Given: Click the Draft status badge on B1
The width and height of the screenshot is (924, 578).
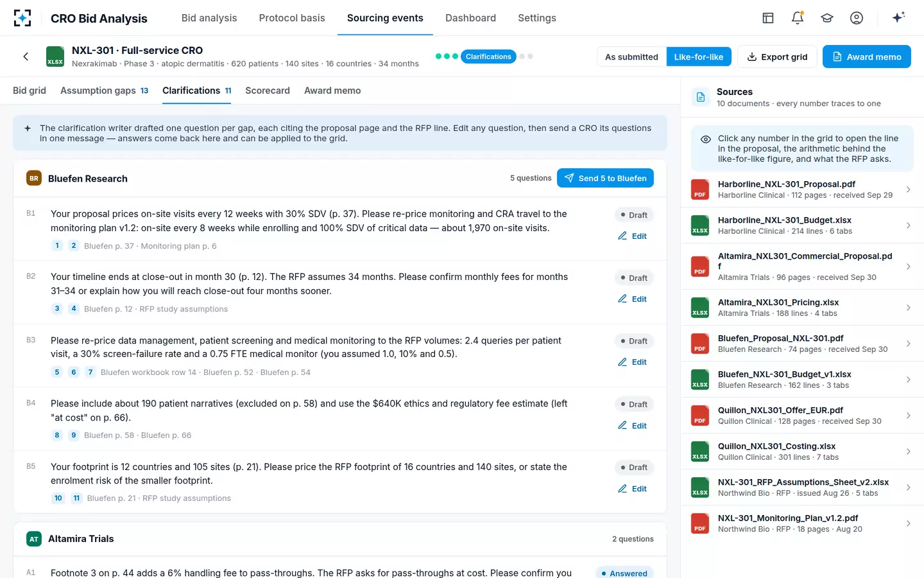Looking at the screenshot, I should pyautogui.click(x=634, y=215).
